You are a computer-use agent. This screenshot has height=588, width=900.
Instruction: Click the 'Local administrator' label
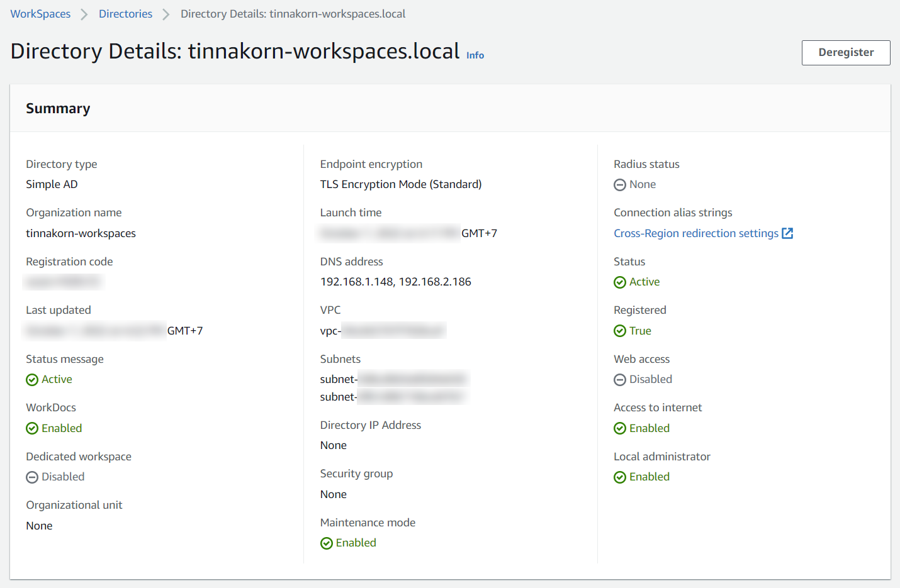pos(662,457)
